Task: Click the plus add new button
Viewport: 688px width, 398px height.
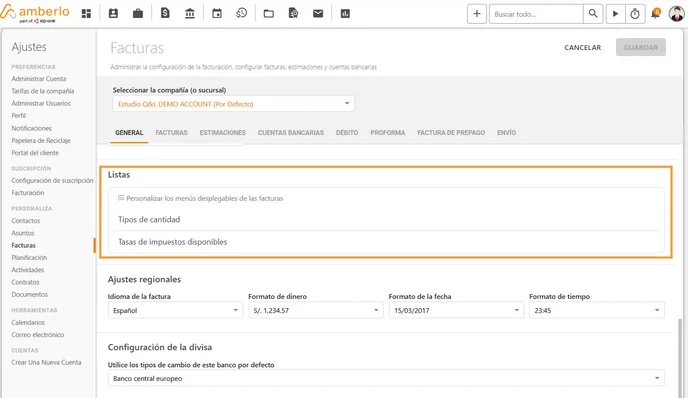Action: pyautogui.click(x=477, y=14)
